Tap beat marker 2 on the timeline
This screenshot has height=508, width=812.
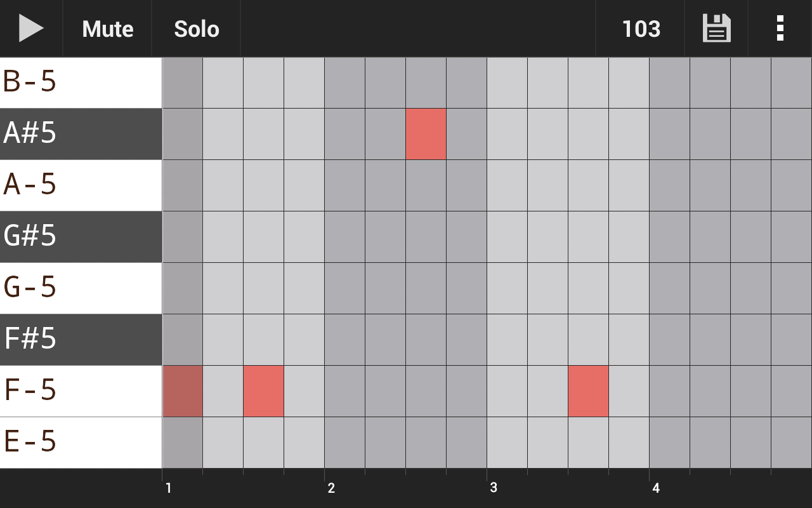[331, 488]
